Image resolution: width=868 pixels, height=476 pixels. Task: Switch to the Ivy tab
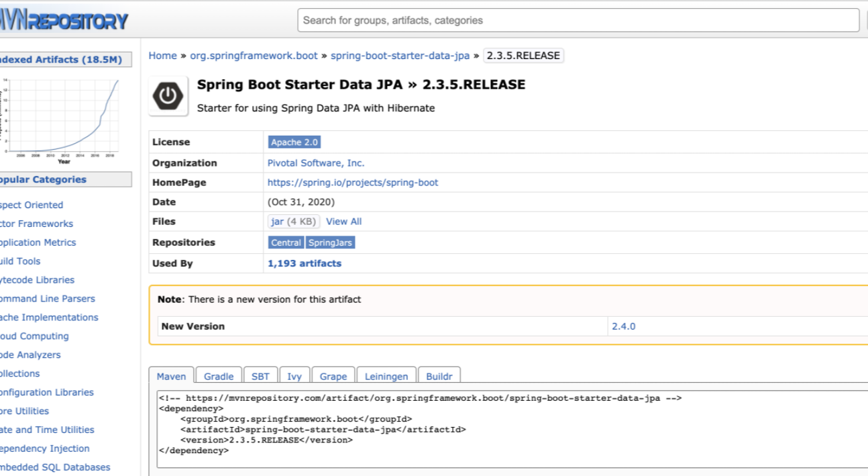click(294, 376)
